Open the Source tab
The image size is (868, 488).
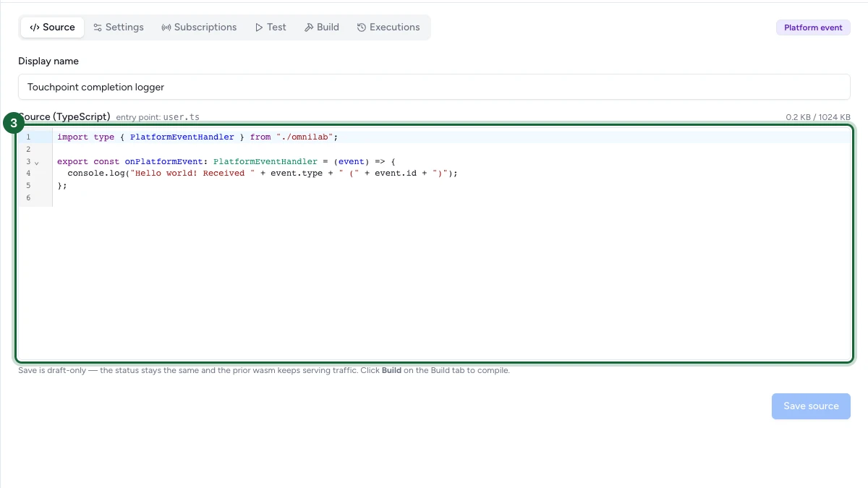(52, 27)
